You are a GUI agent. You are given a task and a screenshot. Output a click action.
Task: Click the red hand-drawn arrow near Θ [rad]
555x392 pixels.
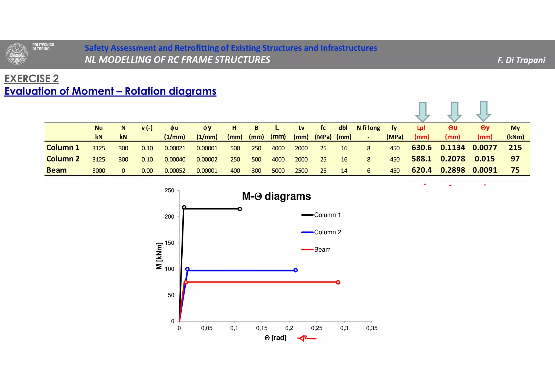point(306,338)
